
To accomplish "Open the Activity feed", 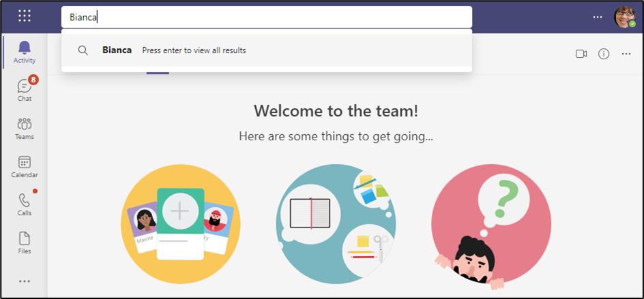I will (x=25, y=52).
